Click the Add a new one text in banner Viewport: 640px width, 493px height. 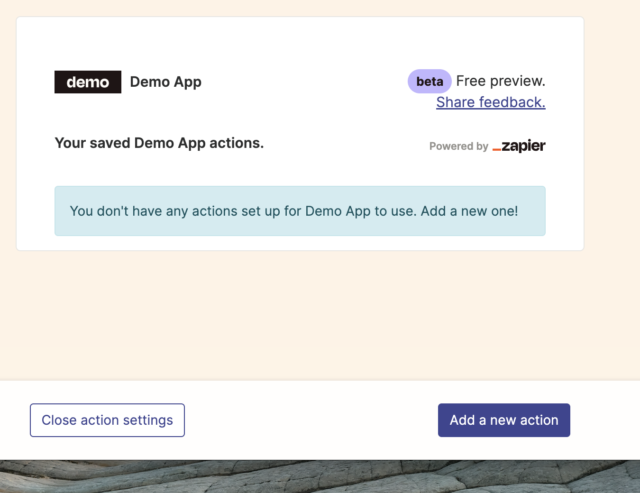pyautogui.click(x=469, y=211)
